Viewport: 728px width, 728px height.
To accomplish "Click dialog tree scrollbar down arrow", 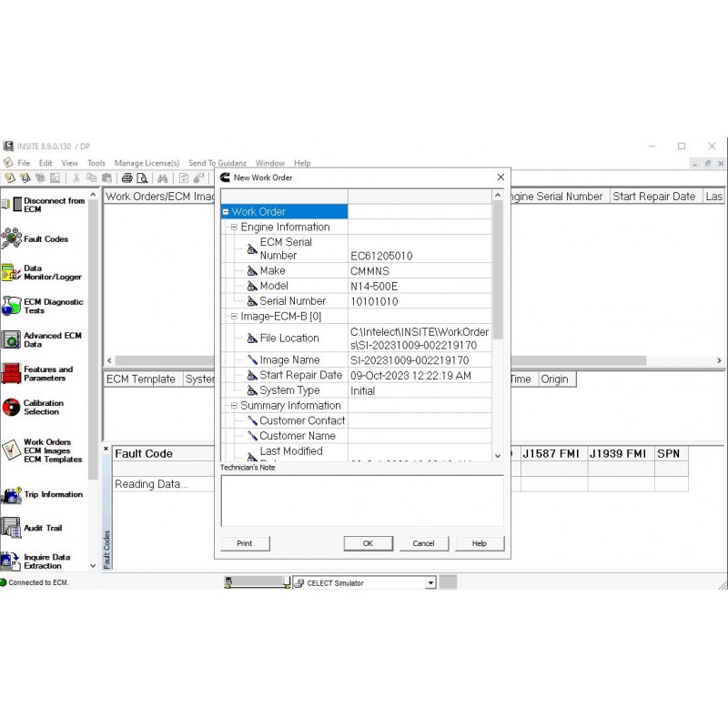I will [498, 456].
